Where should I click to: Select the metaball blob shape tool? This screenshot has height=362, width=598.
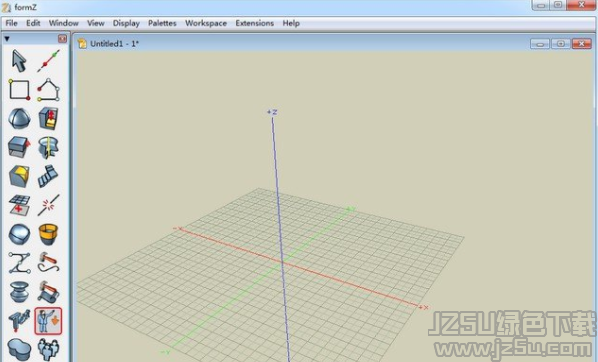coord(19,349)
